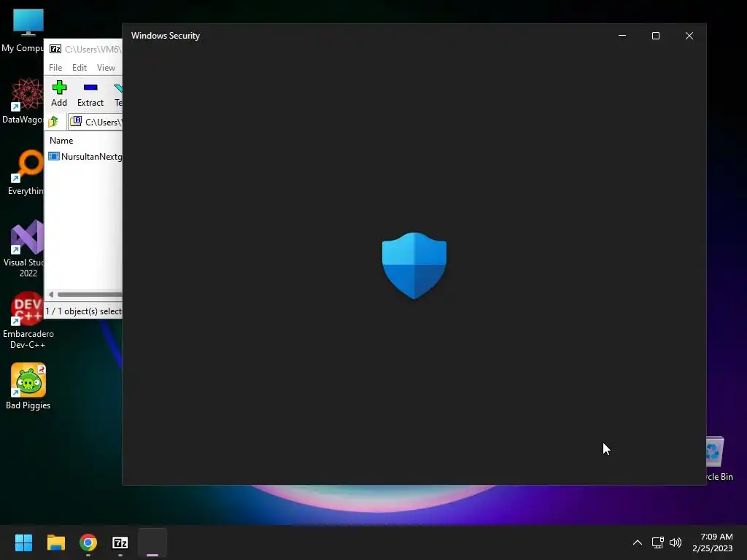The width and height of the screenshot is (747, 560).
Task: Open the Edit menu in 7-Zip
Action: [79, 68]
